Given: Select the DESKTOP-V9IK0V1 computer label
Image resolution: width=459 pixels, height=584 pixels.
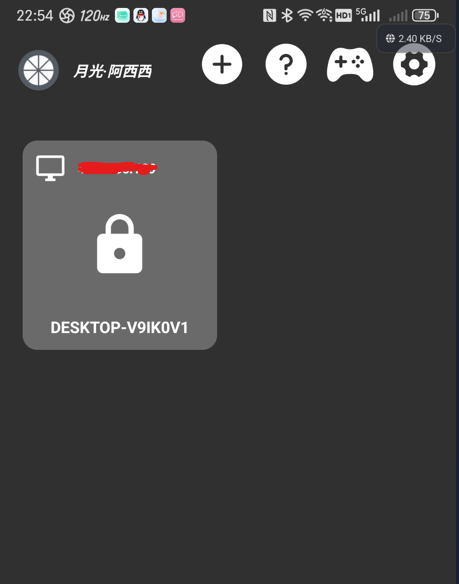Looking at the screenshot, I should [119, 328].
